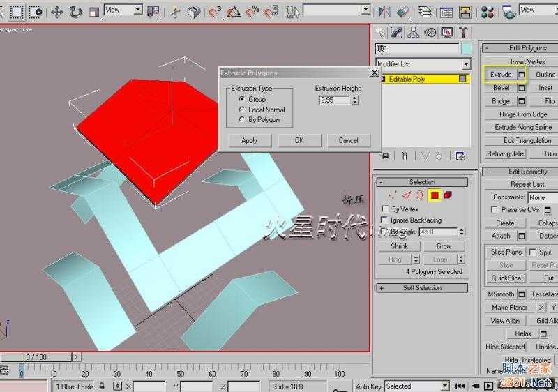
Task: Open the Material Editor spheres icon
Action: 487,13
